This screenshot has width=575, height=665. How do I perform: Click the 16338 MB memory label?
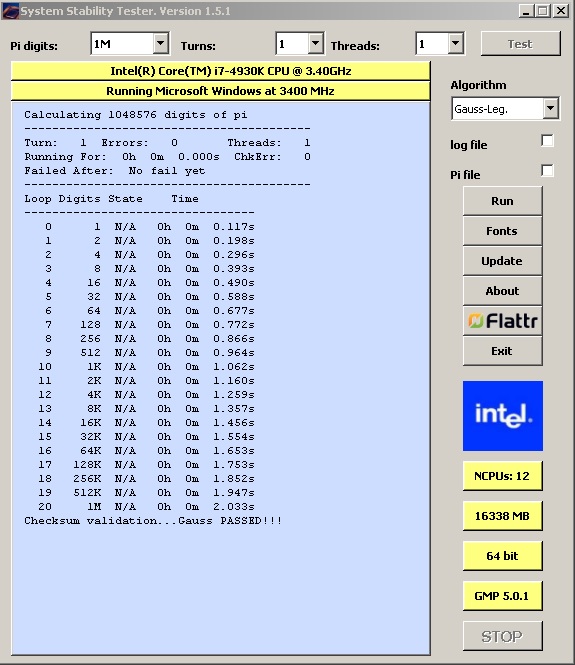pos(502,516)
